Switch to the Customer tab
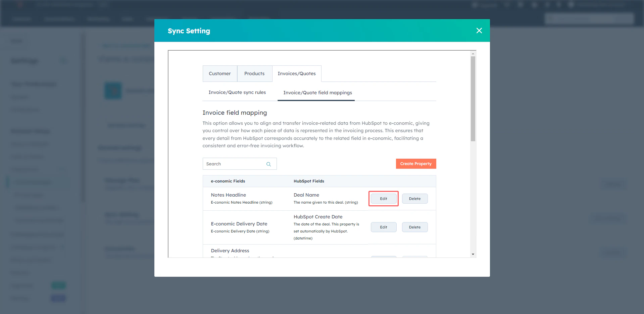Image resolution: width=644 pixels, height=314 pixels. [219, 73]
